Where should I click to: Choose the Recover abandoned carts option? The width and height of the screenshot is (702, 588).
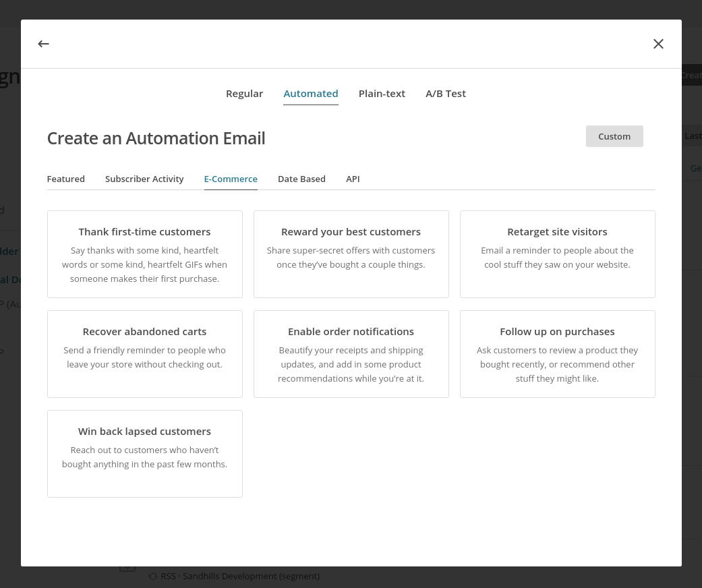[x=144, y=354]
